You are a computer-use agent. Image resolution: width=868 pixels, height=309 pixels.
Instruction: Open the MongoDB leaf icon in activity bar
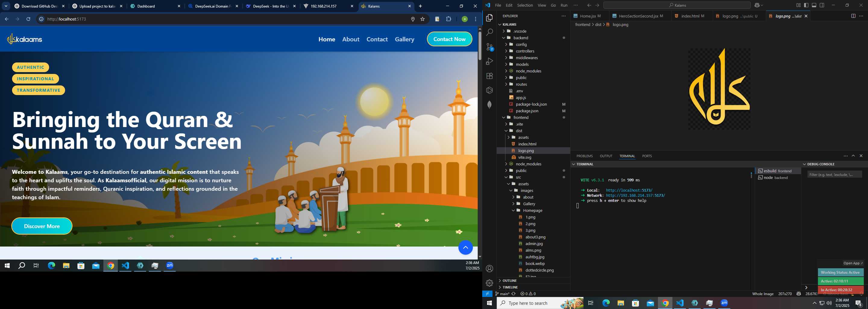(x=489, y=105)
